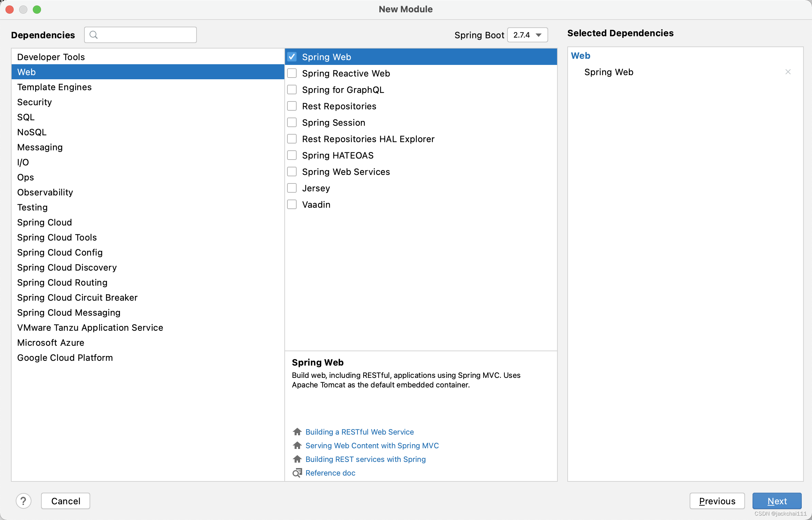Image resolution: width=812 pixels, height=520 pixels.
Task: Click the help question mark button
Action: tap(24, 501)
